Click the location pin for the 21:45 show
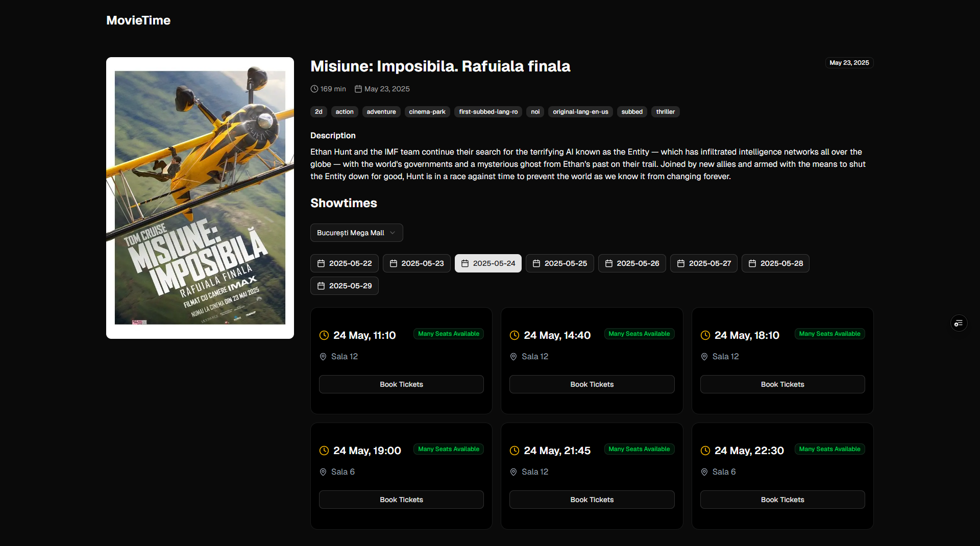 (x=513, y=472)
